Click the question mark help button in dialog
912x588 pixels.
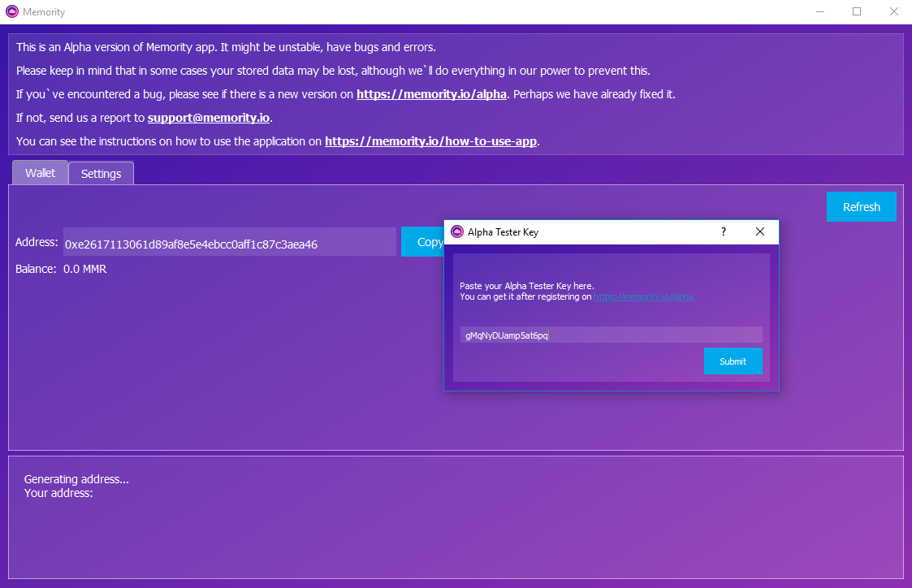723,231
